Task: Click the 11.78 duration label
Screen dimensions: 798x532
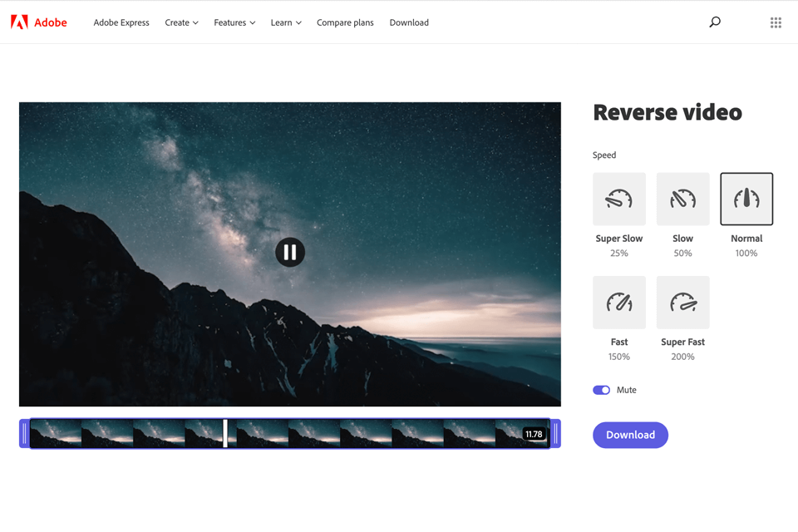Action: click(534, 434)
